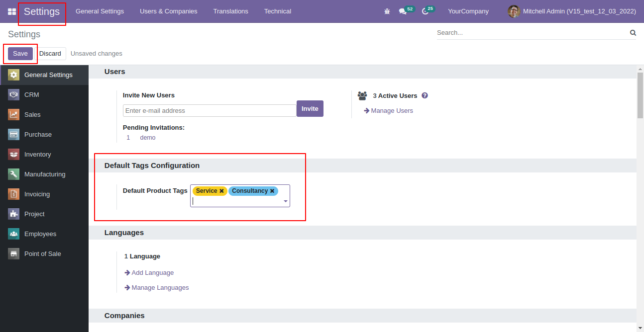644x332 pixels.
Task: Select the Invoicing sidebar icon
Action: (x=14, y=194)
